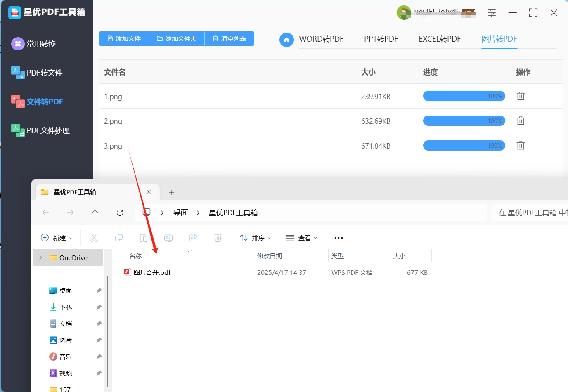Screen dimensions: 568x392
Task: Select the 2.png file name
Action: (x=113, y=121)
